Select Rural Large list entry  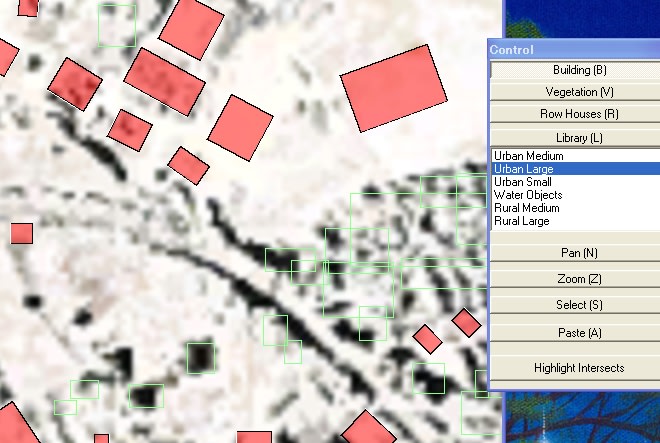[576, 221]
